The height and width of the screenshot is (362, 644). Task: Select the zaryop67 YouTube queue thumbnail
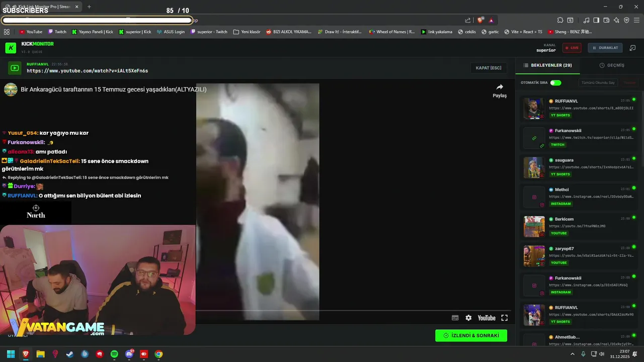[x=534, y=256]
